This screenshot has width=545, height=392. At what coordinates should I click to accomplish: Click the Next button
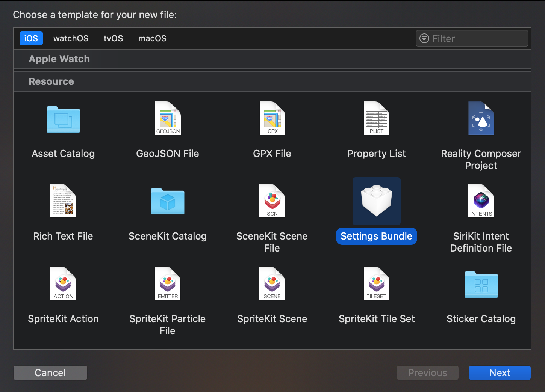coord(500,373)
